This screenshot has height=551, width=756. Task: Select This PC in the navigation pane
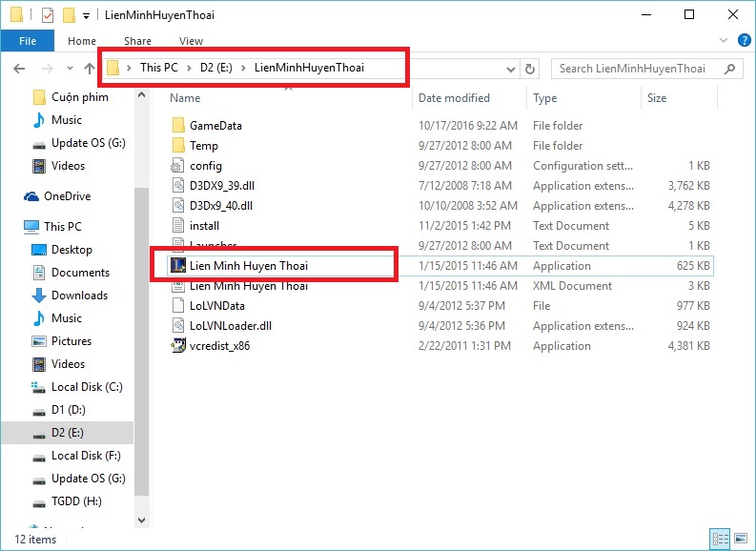click(63, 227)
